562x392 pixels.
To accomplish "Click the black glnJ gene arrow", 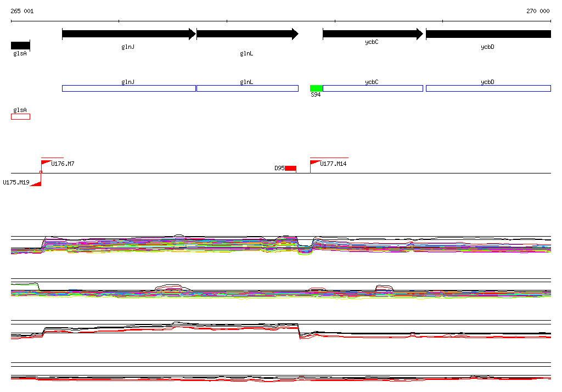I will point(129,34).
